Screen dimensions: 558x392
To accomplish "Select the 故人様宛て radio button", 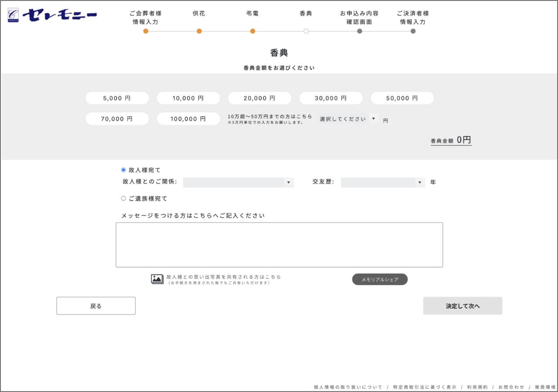I will 123,170.
